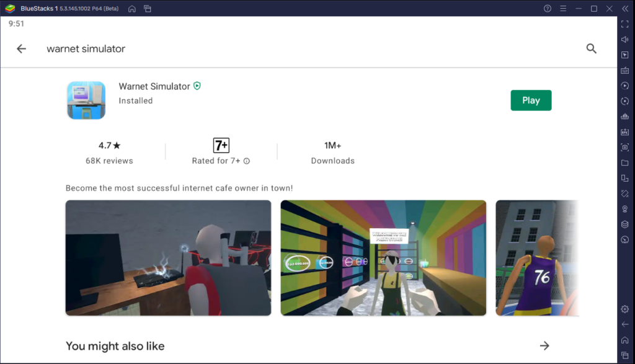The width and height of the screenshot is (635, 364).
Task: Take a screenshot using the sidebar tool
Action: (x=624, y=147)
